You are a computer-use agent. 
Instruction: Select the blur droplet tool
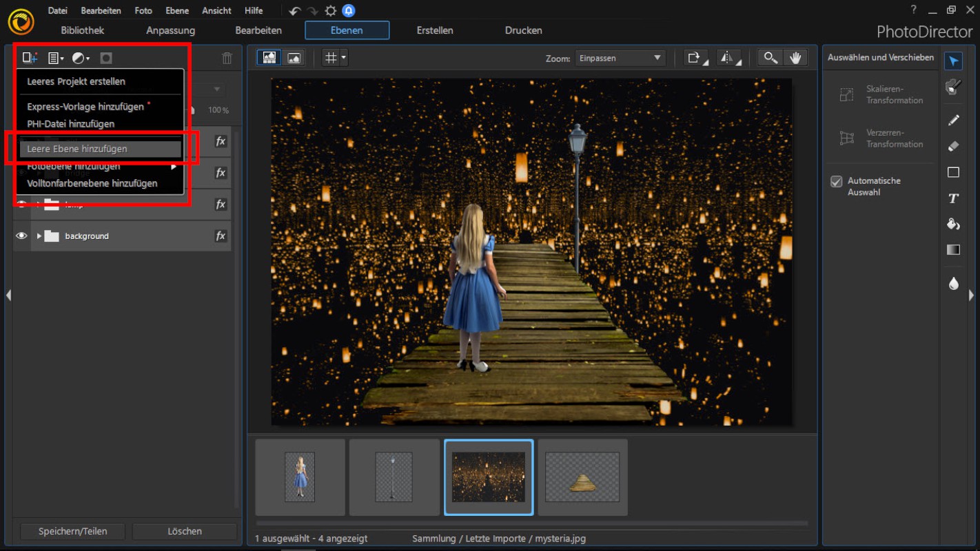[x=954, y=283]
